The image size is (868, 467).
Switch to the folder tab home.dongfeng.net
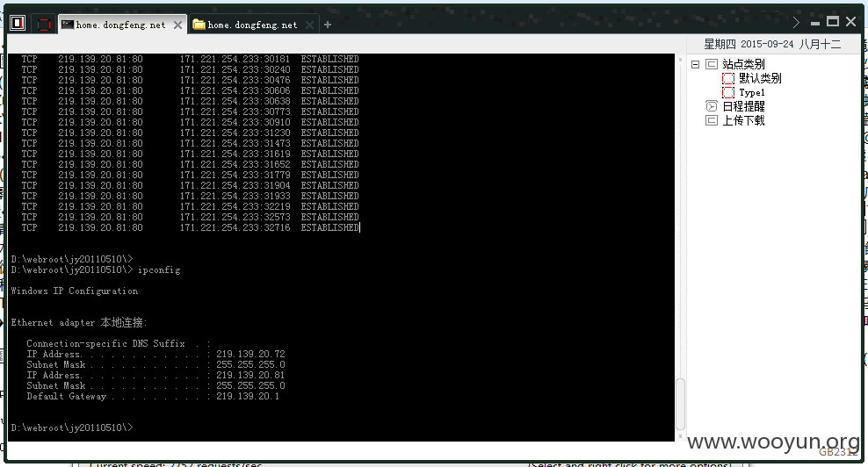(252, 25)
